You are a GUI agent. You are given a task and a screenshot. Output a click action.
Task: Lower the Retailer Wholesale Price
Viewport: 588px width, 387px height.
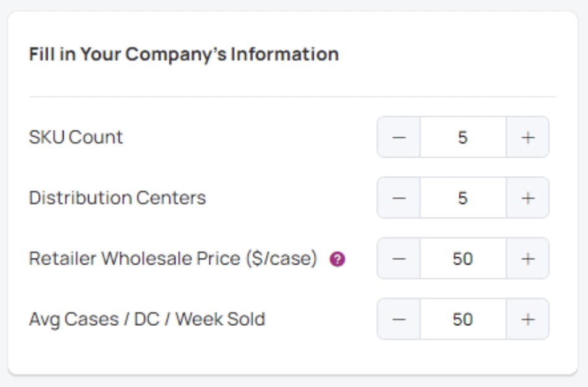(399, 258)
